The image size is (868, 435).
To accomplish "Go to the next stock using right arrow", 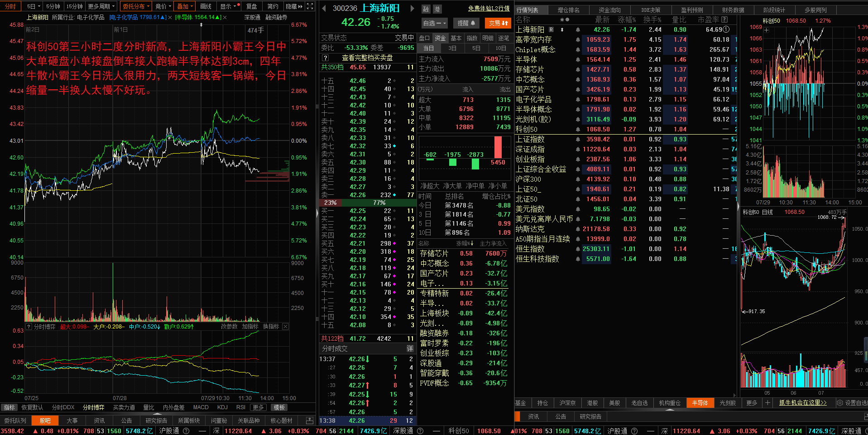I will (x=412, y=8).
